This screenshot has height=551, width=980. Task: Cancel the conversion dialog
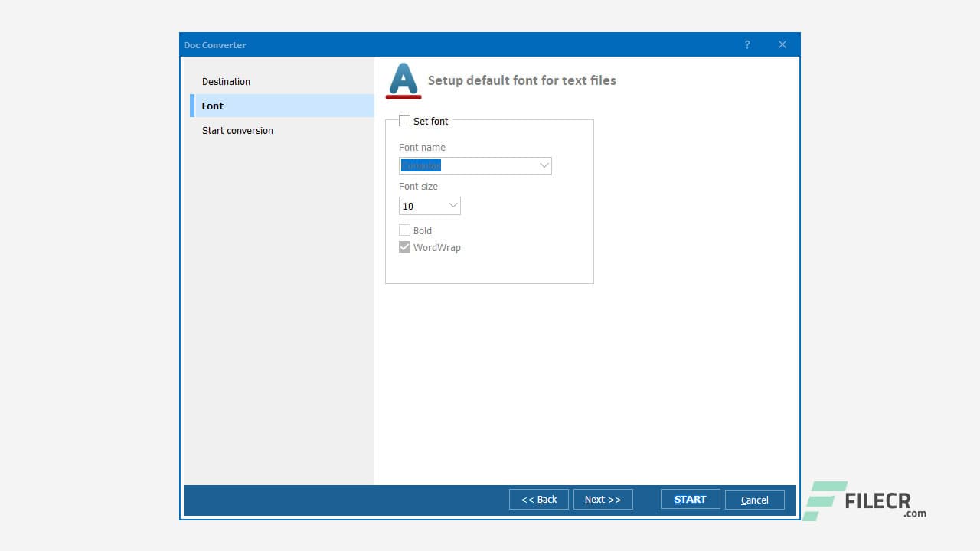754,499
